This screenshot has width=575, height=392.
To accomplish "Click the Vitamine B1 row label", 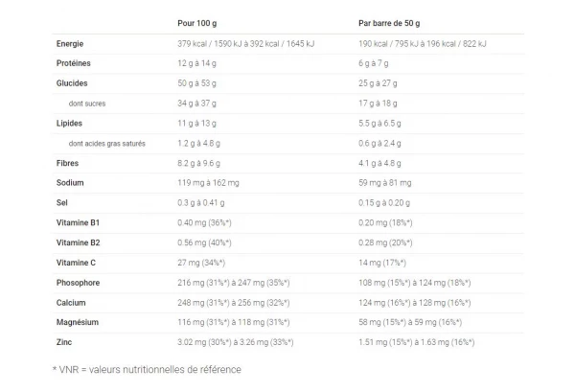I will point(79,222).
